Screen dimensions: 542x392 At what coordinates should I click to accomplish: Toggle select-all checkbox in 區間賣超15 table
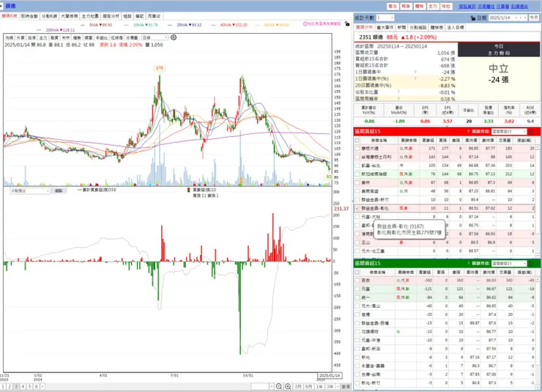(x=357, y=273)
